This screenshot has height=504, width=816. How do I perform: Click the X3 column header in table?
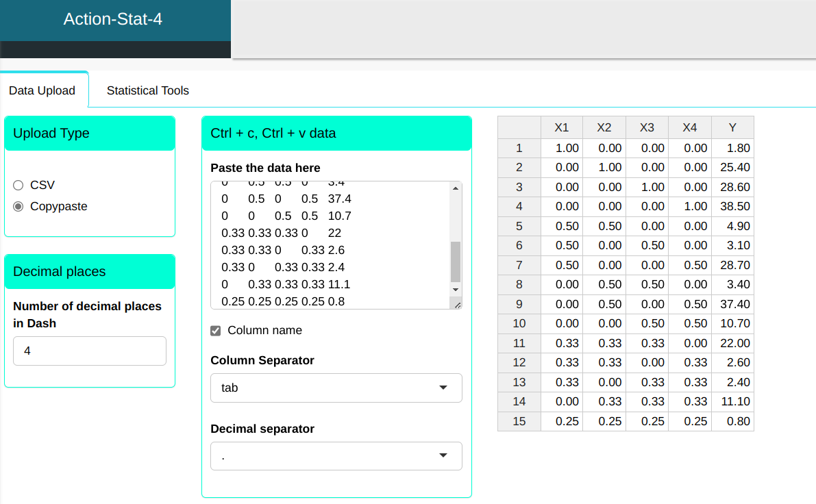point(647,127)
